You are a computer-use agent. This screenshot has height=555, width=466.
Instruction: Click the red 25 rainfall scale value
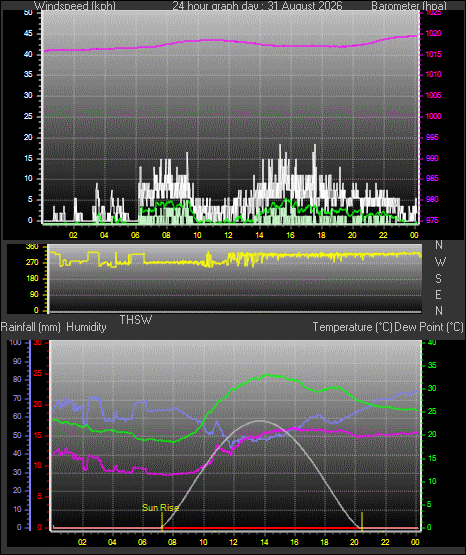(x=38, y=373)
